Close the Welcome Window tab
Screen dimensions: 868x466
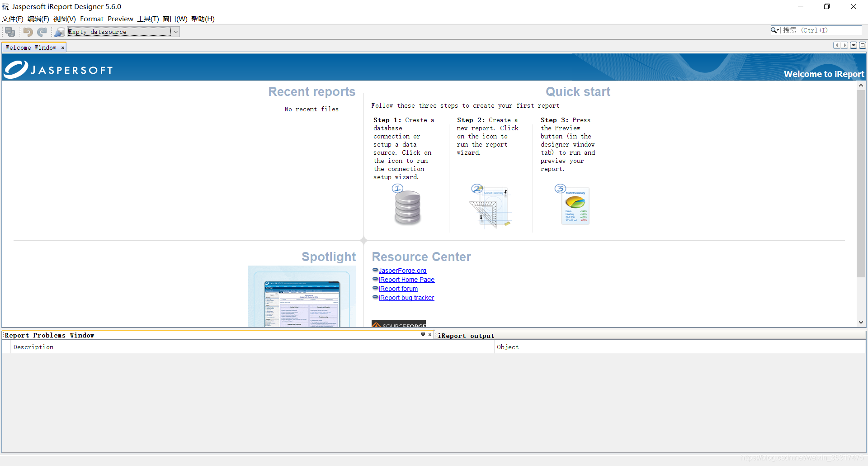pyautogui.click(x=63, y=48)
